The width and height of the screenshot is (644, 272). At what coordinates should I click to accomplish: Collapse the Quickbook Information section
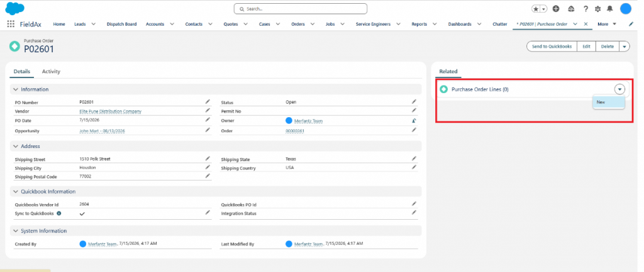[16, 191]
